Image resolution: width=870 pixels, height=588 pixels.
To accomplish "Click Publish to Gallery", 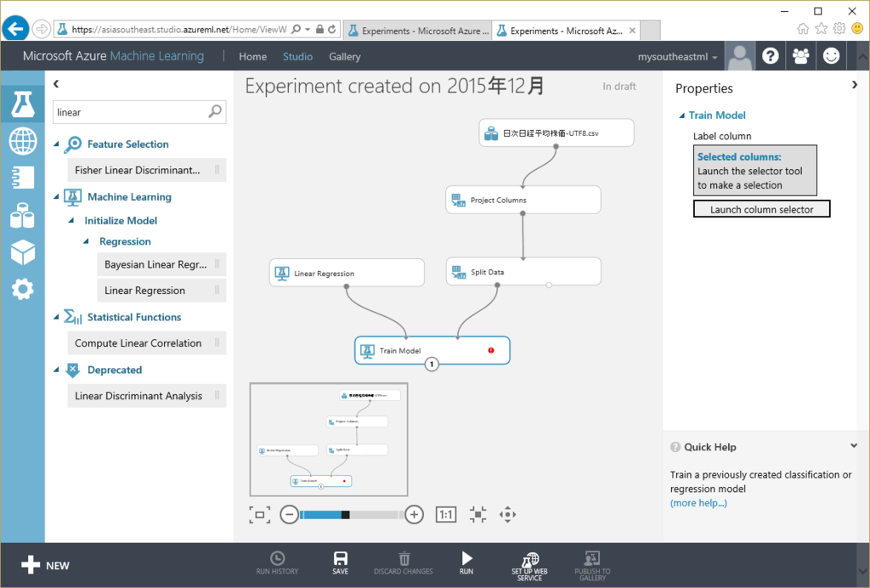I will pyautogui.click(x=592, y=567).
